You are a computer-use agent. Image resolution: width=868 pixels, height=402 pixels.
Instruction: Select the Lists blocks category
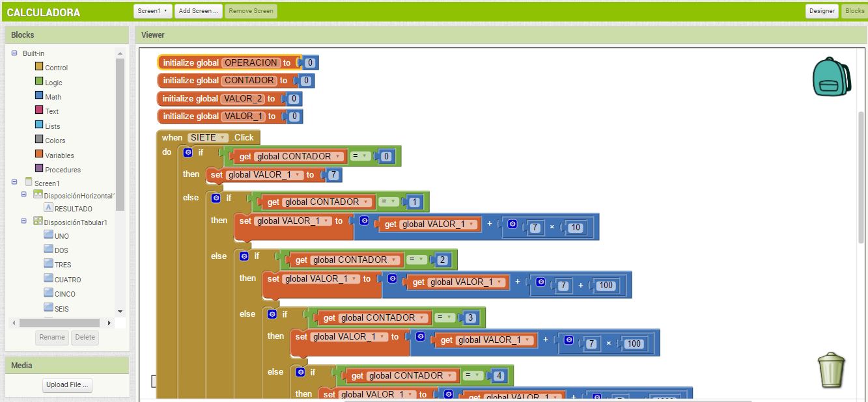pos(52,126)
